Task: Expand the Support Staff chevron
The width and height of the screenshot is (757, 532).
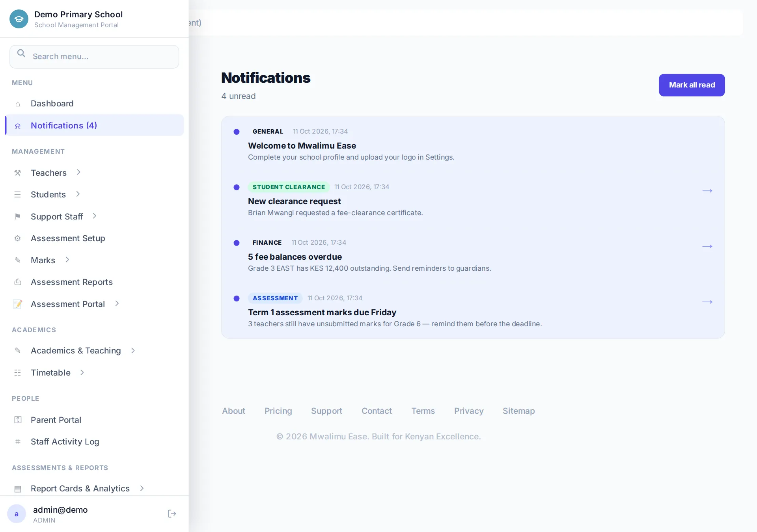Action: coord(95,216)
